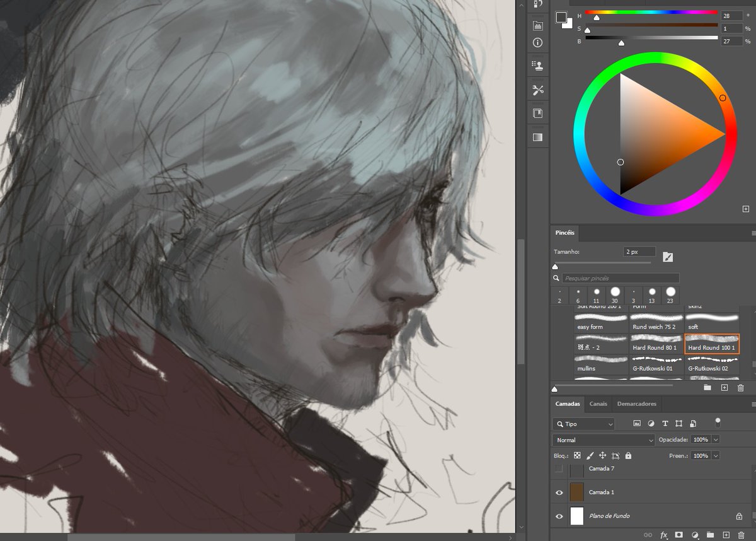Open the Histogram panel icon
Image resolution: width=756 pixels, height=541 pixels.
tap(537, 26)
